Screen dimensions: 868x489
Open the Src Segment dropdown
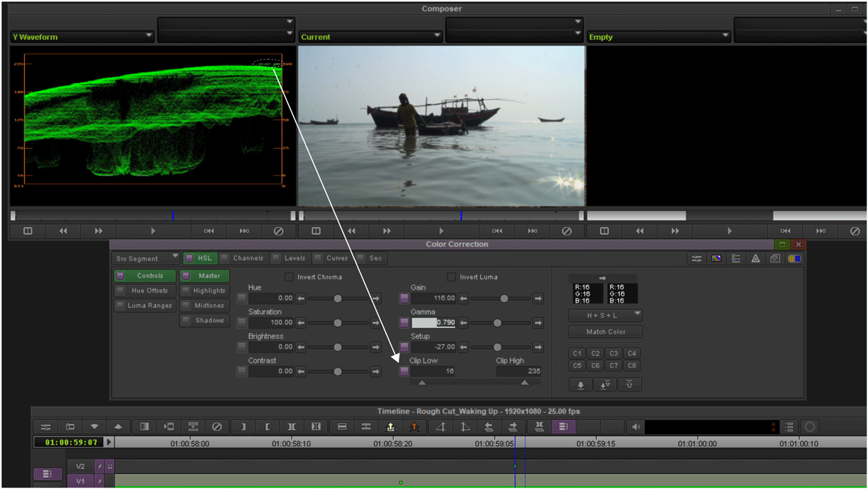pos(144,258)
